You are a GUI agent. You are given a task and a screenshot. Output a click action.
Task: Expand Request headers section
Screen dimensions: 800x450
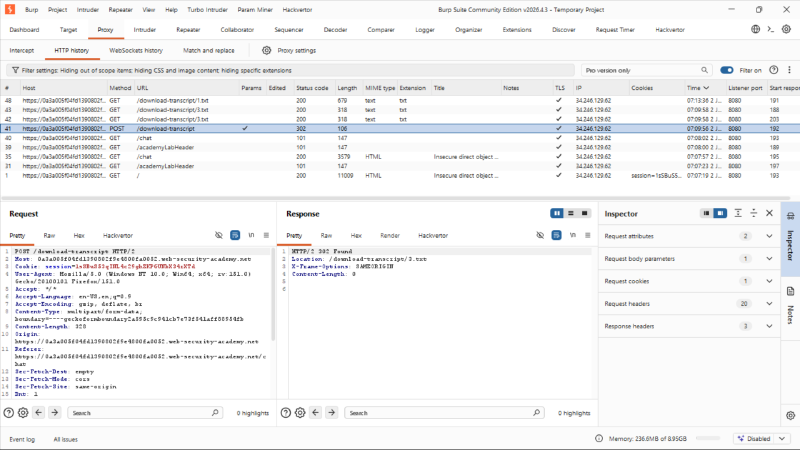click(690, 304)
